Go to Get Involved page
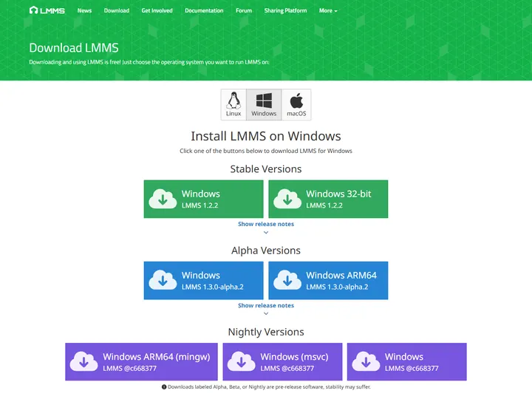Image resolution: width=532 pixels, height=399 pixels. pyautogui.click(x=157, y=10)
